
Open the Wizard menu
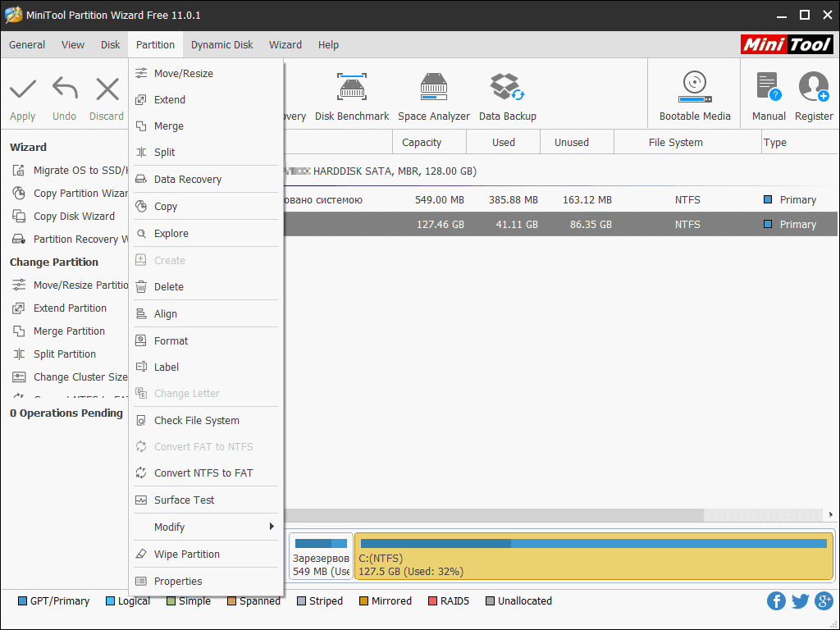285,45
